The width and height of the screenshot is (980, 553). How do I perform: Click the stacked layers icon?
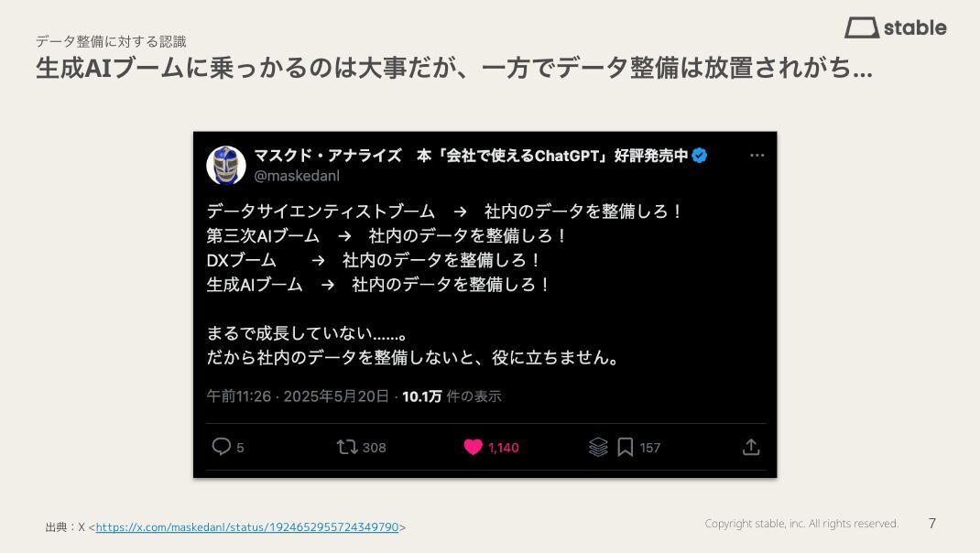(598, 447)
